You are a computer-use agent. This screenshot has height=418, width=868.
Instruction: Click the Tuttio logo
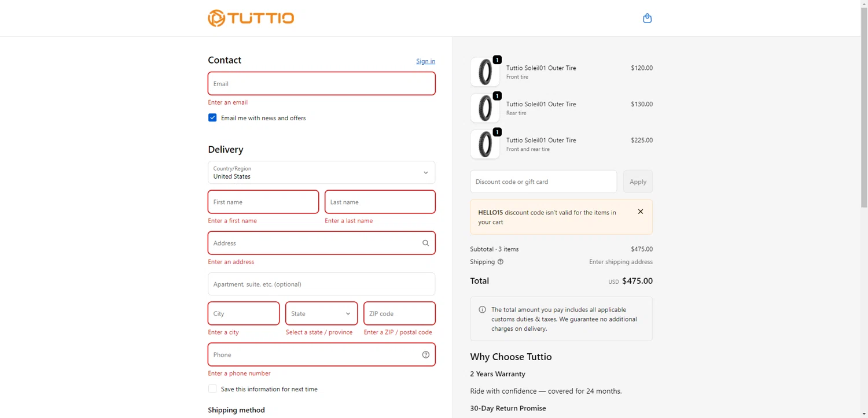tap(251, 18)
